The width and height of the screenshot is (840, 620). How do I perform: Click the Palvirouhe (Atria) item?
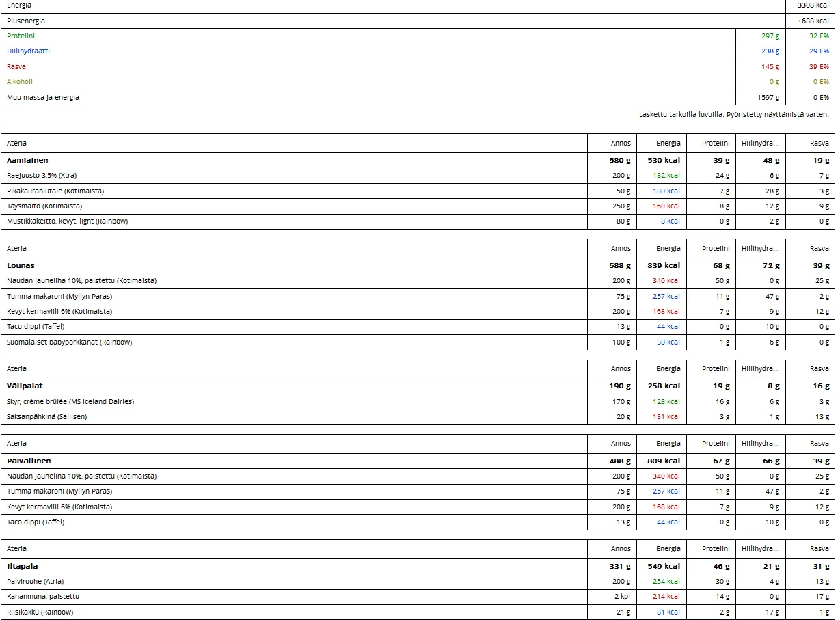[34, 581]
